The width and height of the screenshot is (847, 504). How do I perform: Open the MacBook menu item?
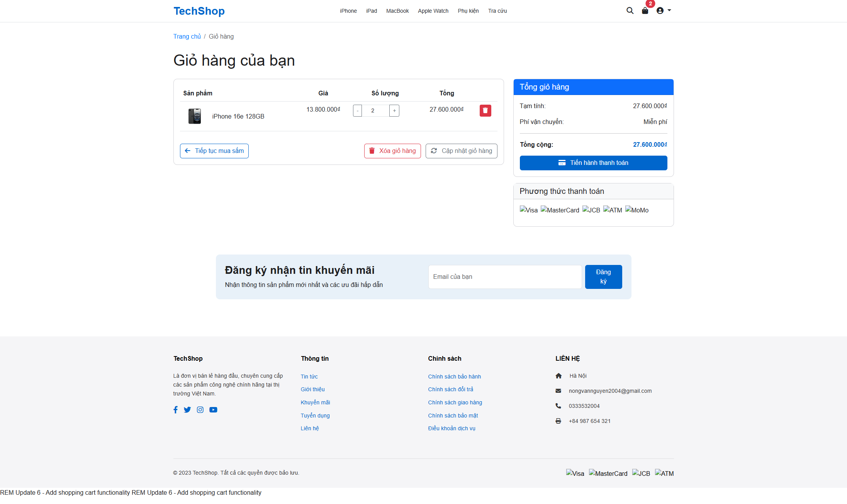point(397,11)
